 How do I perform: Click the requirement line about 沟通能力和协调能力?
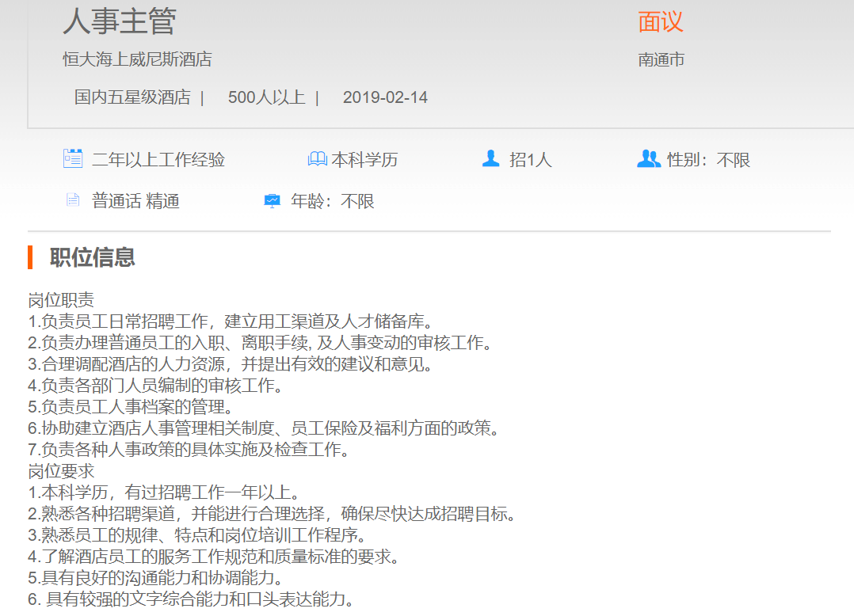pyautogui.click(x=155, y=578)
